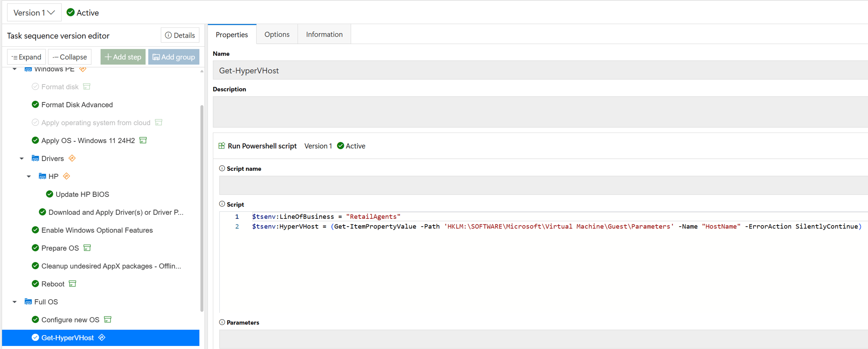868x349 pixels.
Task: Click the template icon beside Apply OS - Windows 11 24H2
Action: point(143,140)
